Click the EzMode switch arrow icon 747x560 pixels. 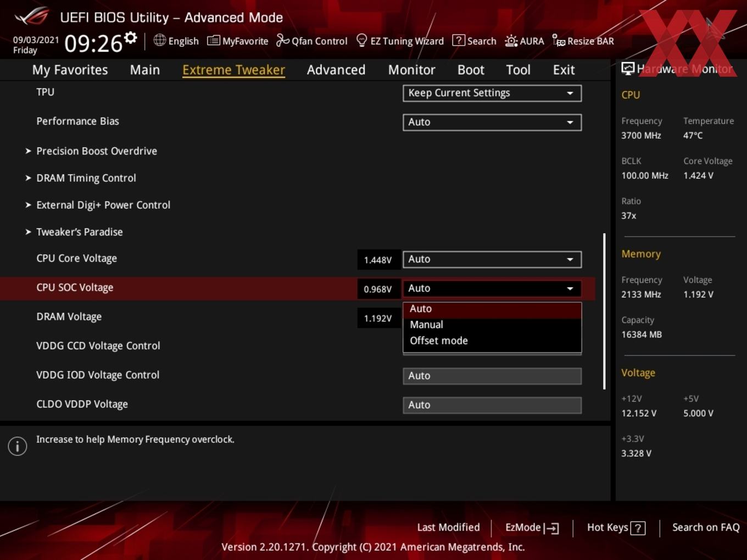[551, 528]
